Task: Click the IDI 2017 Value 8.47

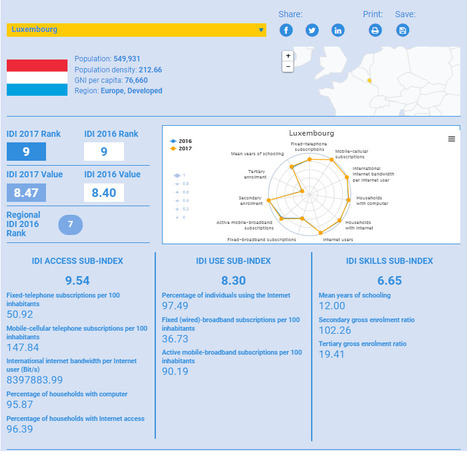Action: click(26, 193)
